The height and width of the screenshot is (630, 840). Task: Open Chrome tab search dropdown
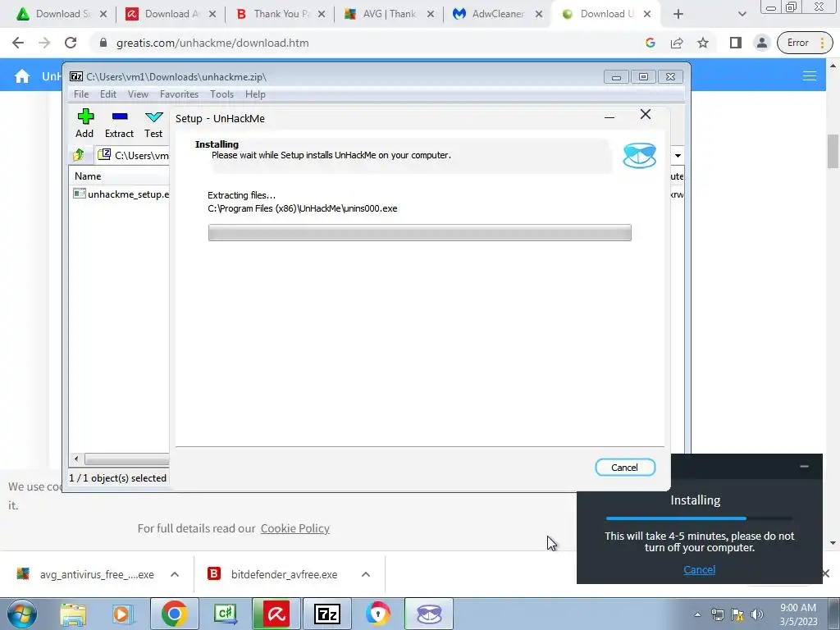(x=742, y=14)
